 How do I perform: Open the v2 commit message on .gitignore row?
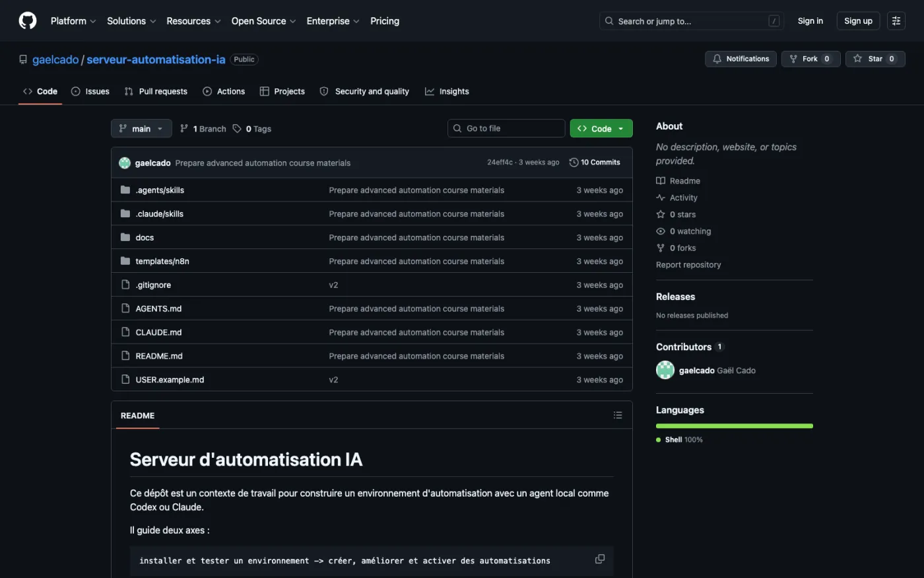pos(333,285)
